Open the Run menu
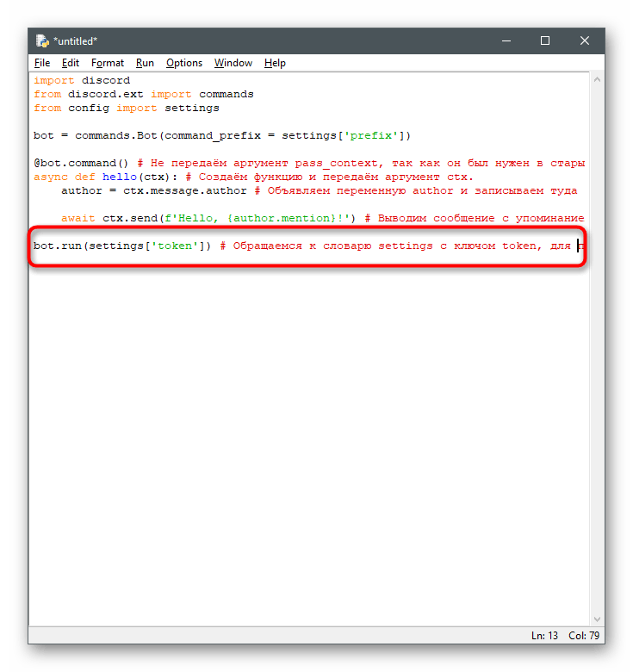Screen dimensions: 633x672 (145, 63)
